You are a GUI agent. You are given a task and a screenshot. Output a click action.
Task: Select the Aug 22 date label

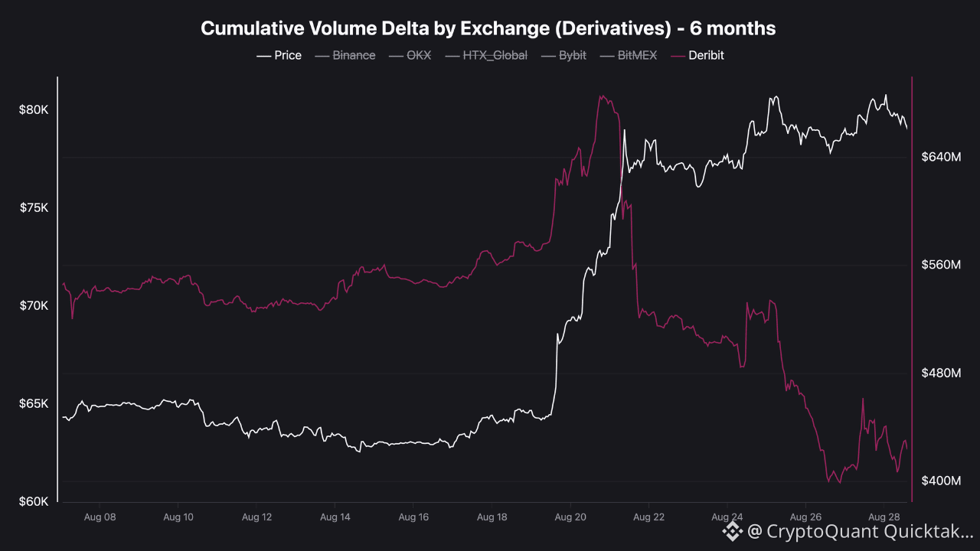click(x=648, y=517)
